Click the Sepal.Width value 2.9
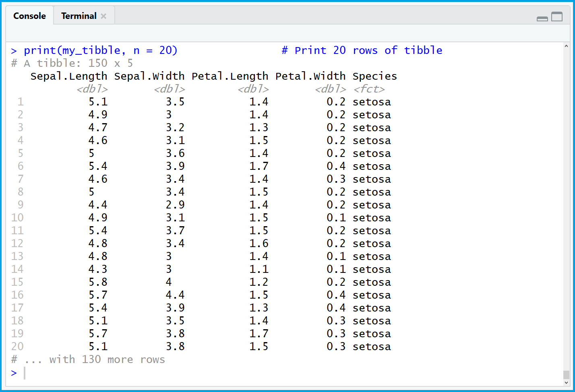Screen dimensions: 575x392 (175, 205)
